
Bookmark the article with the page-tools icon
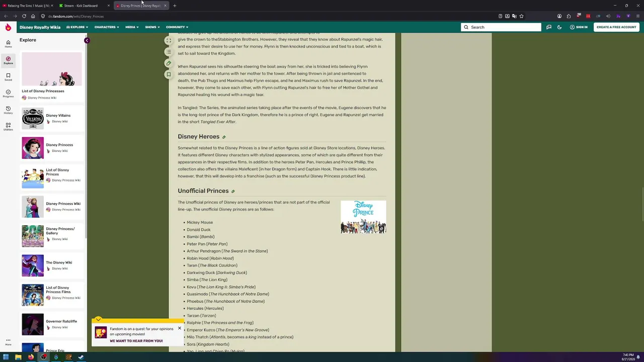[169, 74]
